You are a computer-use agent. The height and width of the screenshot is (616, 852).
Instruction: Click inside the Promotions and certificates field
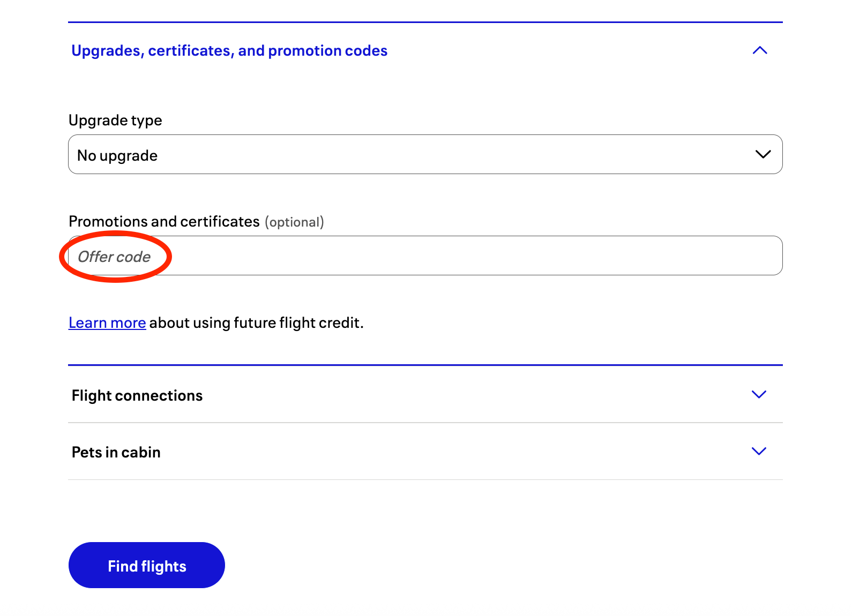[x=425, y=256]
